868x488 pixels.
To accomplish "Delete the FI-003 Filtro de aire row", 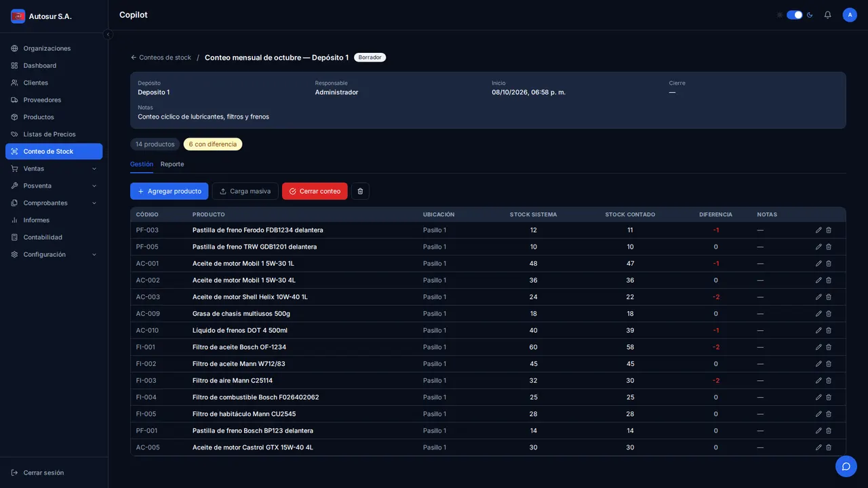I will [x=829, y=381].
